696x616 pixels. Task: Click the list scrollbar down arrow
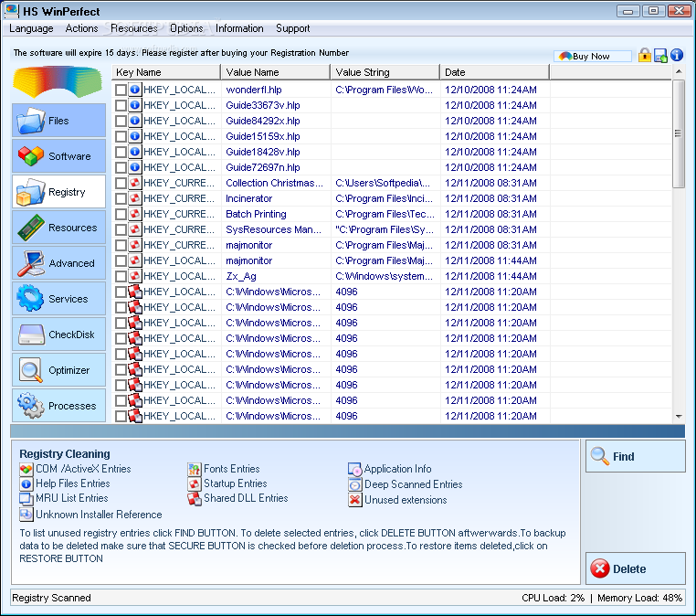pyautogui.click(x=679, y=417)
